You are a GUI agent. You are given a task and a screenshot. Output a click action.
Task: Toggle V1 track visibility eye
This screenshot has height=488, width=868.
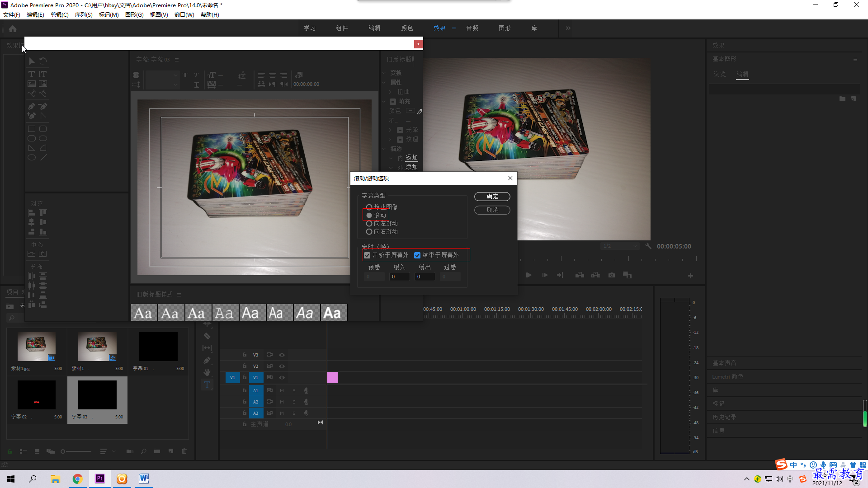point(282,377)
